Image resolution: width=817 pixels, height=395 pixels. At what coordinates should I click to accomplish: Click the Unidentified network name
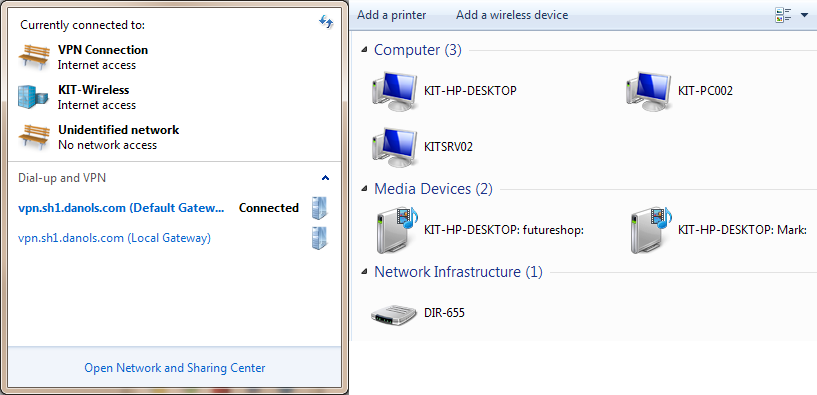click(119, 130)
